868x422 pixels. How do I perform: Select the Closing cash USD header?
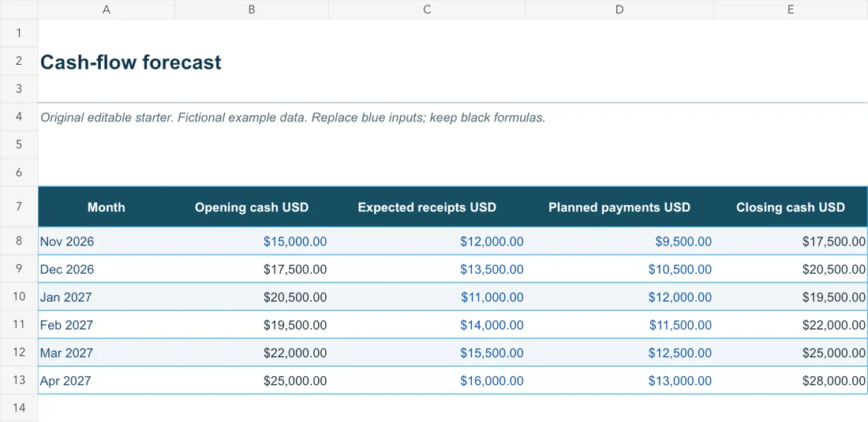click(x=791, y=207)
